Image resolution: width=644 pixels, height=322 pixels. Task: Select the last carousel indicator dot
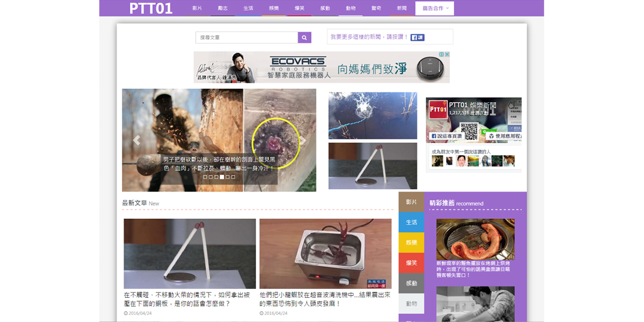tap(233, 177)
